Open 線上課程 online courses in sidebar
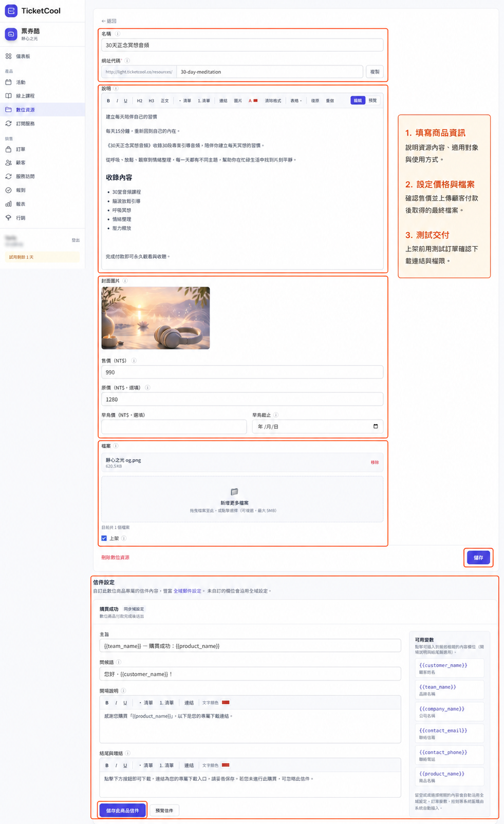 point(25,96)
